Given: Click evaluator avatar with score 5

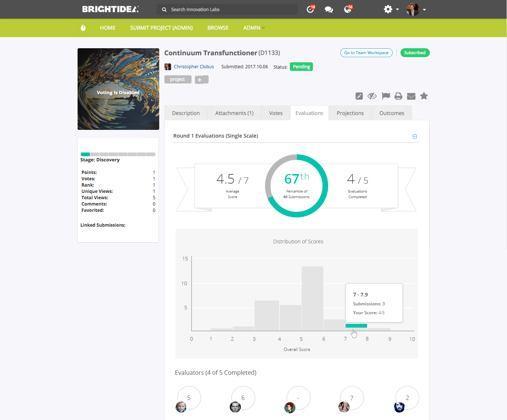Looking at the screenshot, I should [x=181, y=407].
